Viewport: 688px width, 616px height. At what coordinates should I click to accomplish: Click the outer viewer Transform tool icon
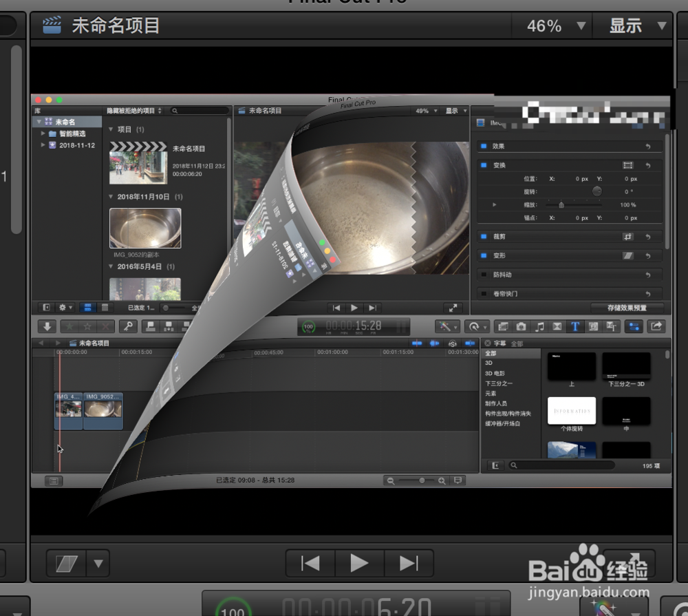tap(67, 563)
